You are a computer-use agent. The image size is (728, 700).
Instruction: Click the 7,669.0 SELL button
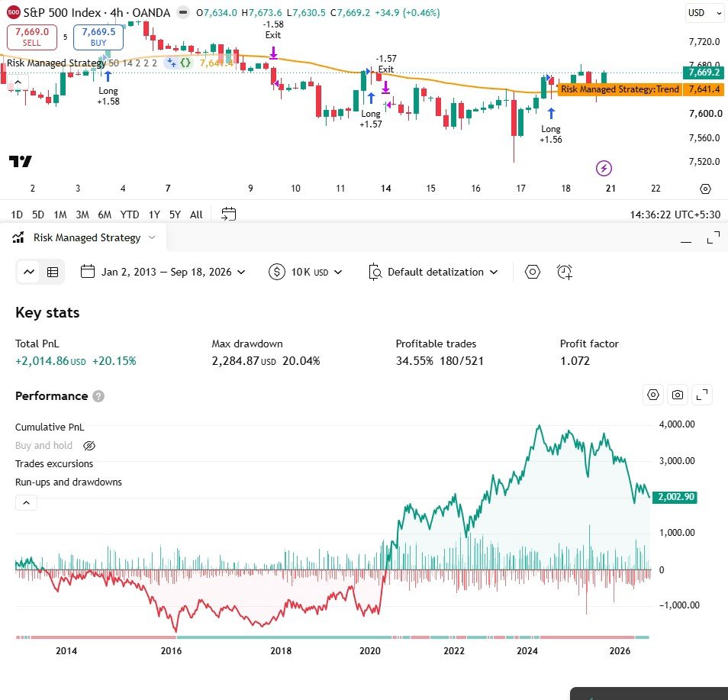click(32, 37)
